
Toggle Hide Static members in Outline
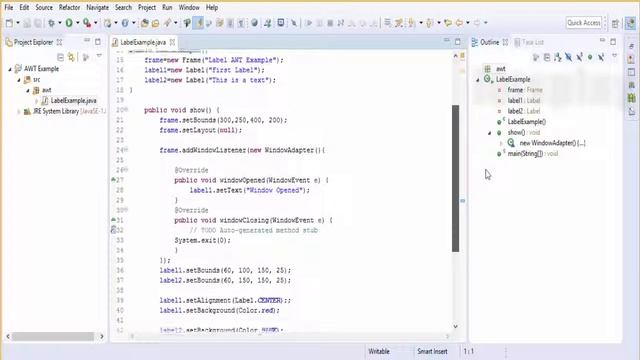[x=579, y=58]
